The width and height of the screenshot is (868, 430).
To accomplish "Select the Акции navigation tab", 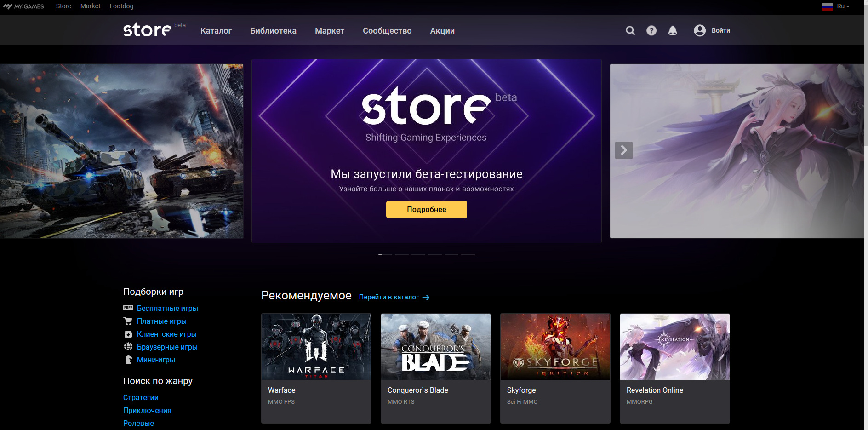I will (442, 31).
